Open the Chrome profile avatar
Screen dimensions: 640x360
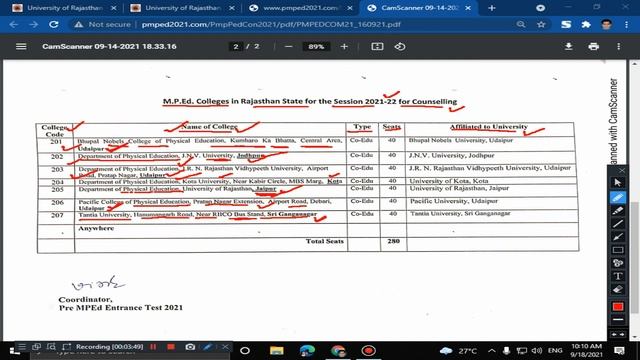(607, 24)
